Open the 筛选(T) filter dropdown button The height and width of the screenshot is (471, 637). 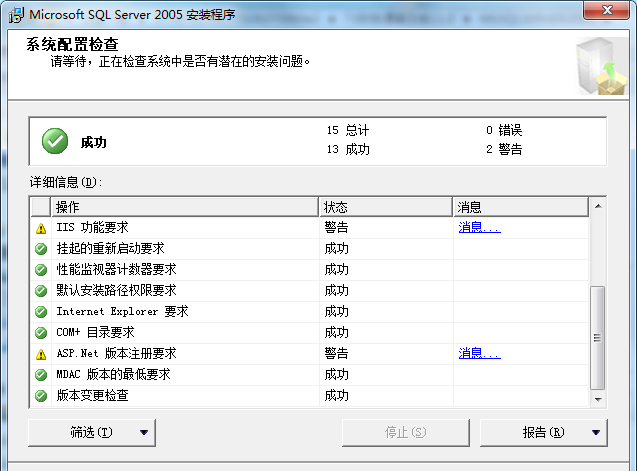[x=92, y=432]
